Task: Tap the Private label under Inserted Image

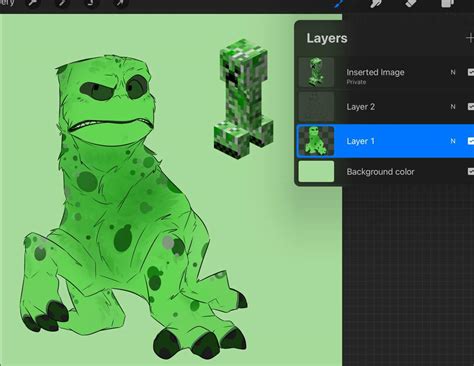Action: [x=356, y=82]
